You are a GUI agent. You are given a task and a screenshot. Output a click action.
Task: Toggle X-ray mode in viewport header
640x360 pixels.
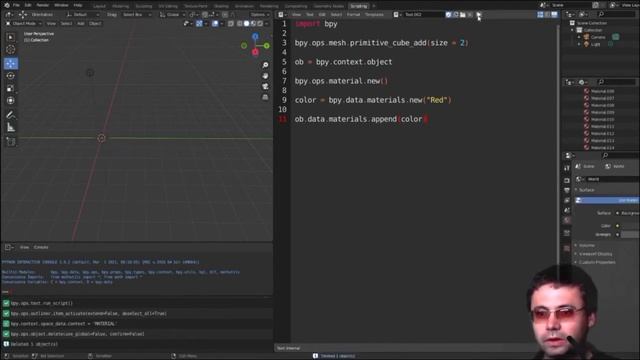[x=231, y=24]
